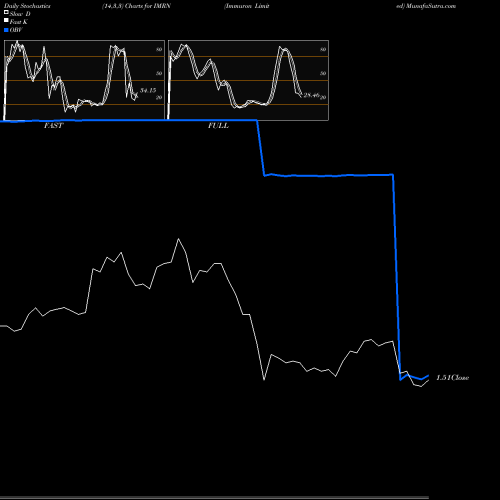Screen dimensions: 500x500
Task: Click the MunafaSutra.com watermark text
Action: pos(431,6)
